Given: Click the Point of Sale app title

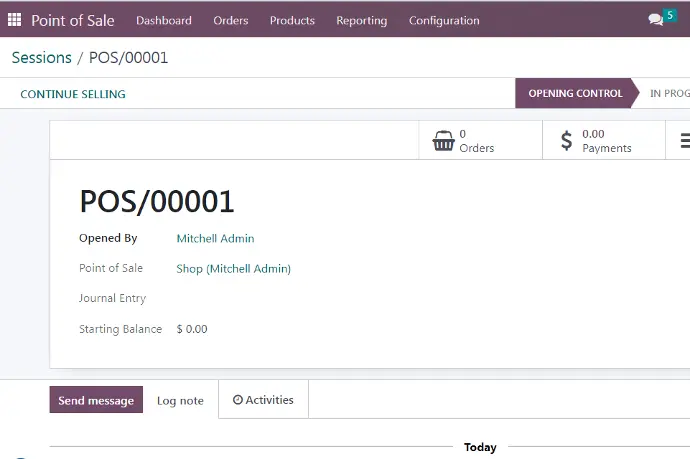Looking at the screenshot, I should [73, 20].
